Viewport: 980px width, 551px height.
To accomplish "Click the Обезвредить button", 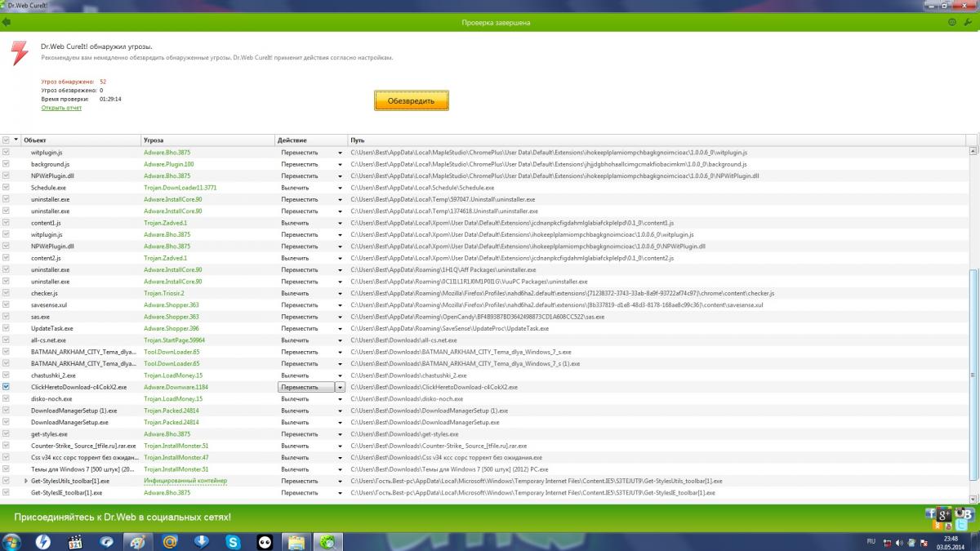I will point(412,100).
